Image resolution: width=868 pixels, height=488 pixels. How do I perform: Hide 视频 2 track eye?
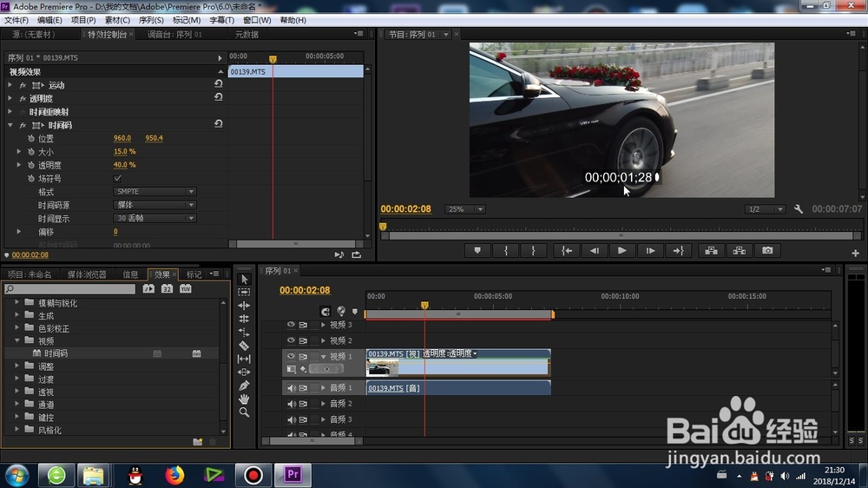(291, 340)
